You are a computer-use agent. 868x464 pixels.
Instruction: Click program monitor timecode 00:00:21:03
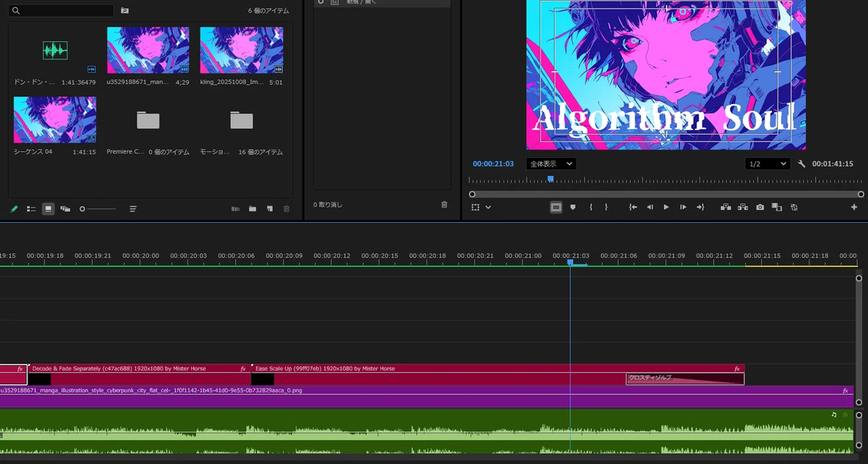coord(493,164)
